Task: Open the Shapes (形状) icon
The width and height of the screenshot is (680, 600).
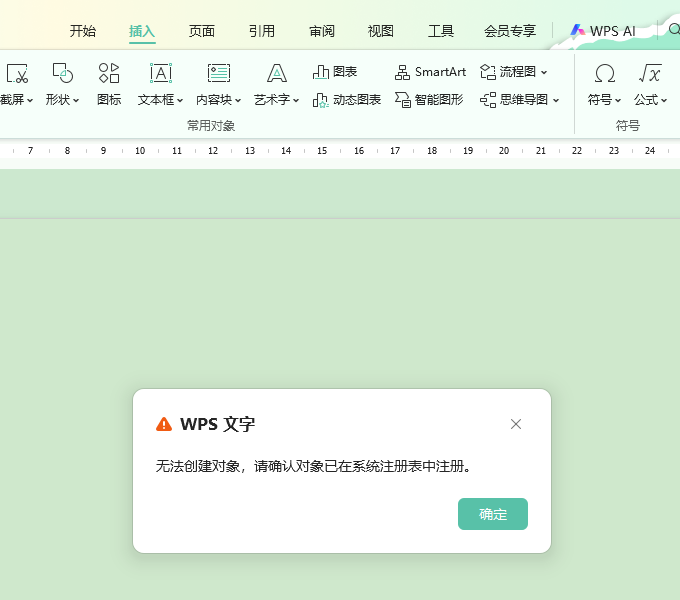Action: 62,73
